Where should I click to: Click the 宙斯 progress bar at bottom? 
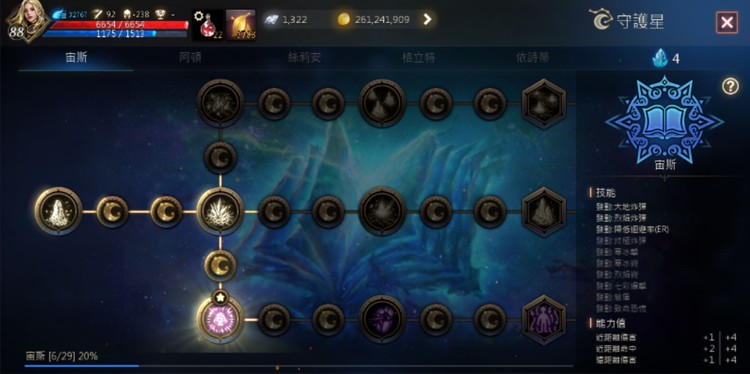pos(298,366)
